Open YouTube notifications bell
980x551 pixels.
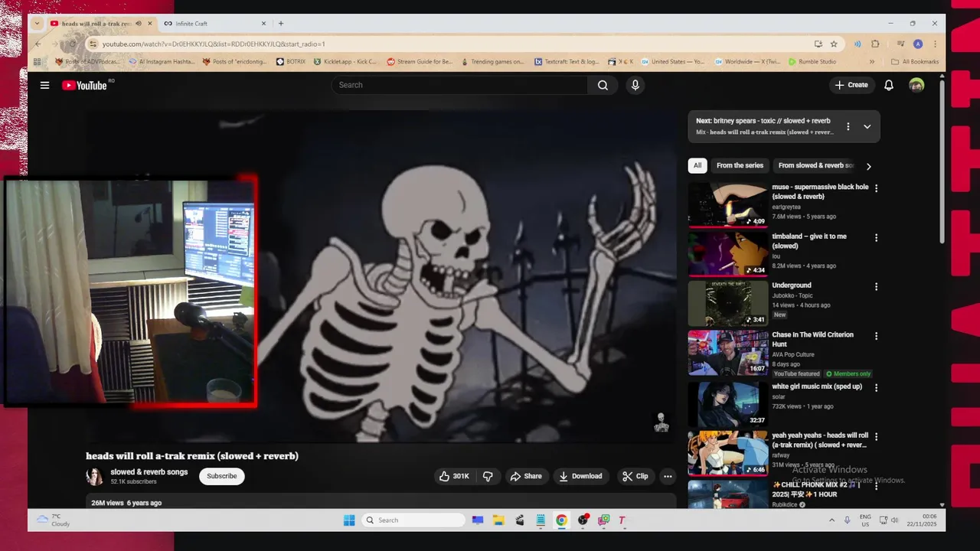(x=889, y=85)
